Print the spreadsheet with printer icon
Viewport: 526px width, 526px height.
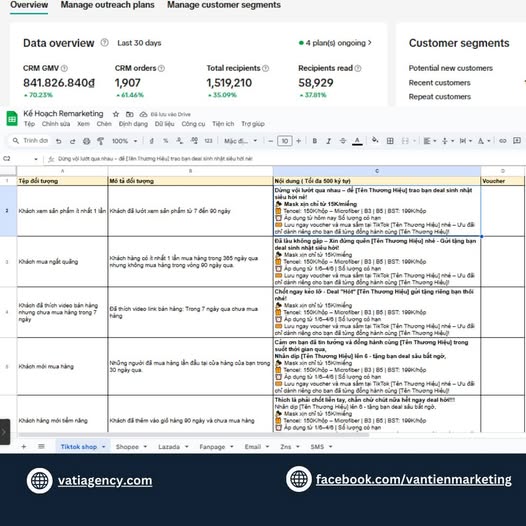(87, 141)
